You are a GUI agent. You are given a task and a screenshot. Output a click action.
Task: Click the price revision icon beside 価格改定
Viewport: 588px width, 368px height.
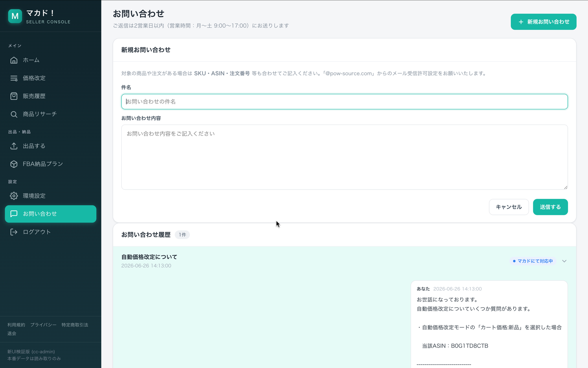pyautogui.click(x=14, y=78)
